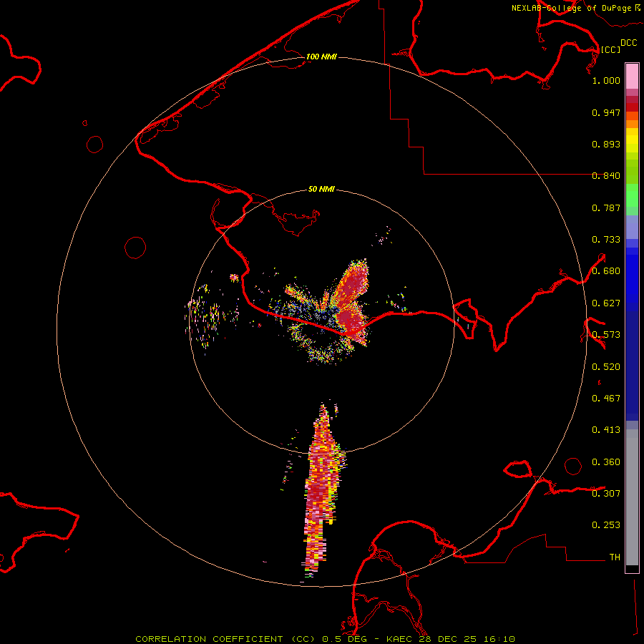Click the 0.520 color scale label
This screenshot has height=644, width=644.
606,367
